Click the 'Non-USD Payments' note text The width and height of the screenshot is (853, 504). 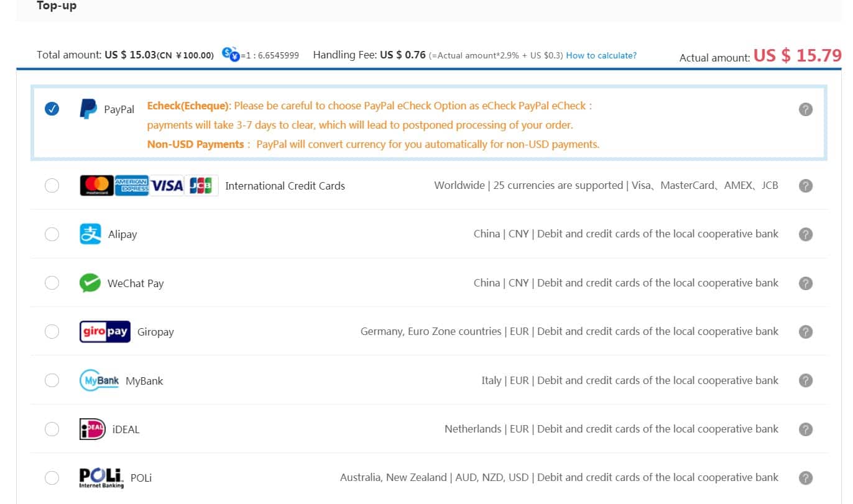point(195,144)
